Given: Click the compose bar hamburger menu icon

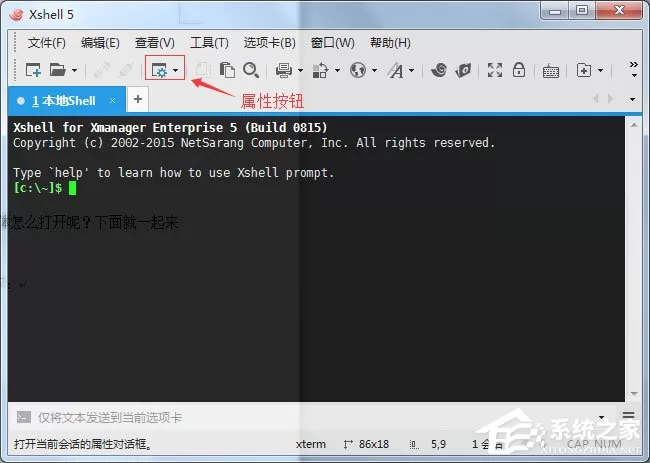Looking at the screenshot, I should tap(628, 415).
